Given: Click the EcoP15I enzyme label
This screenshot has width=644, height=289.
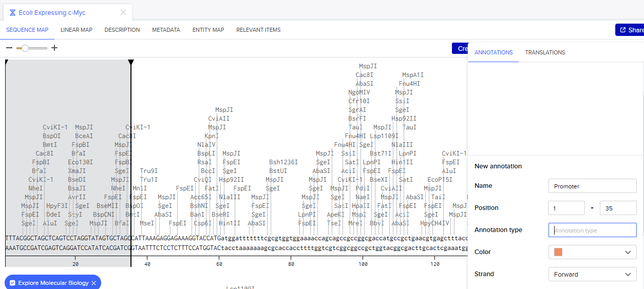Looking at the screenshot, I should click(440, 180).
